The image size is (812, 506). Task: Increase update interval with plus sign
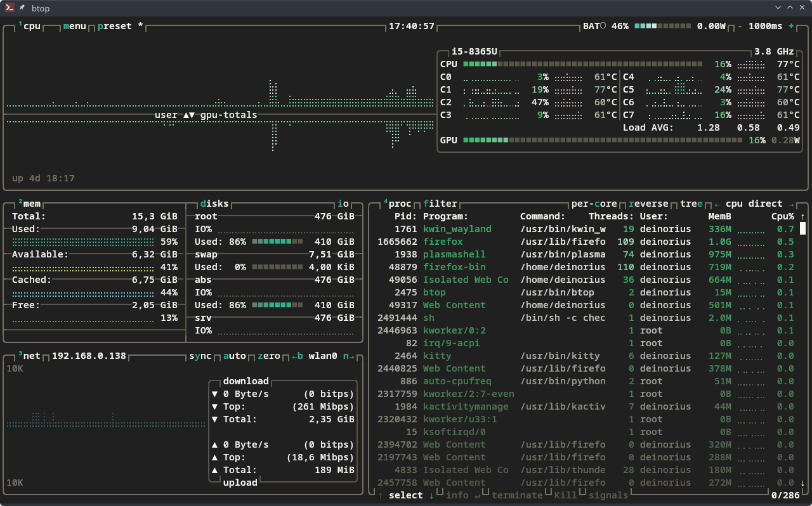click(791, 26)
